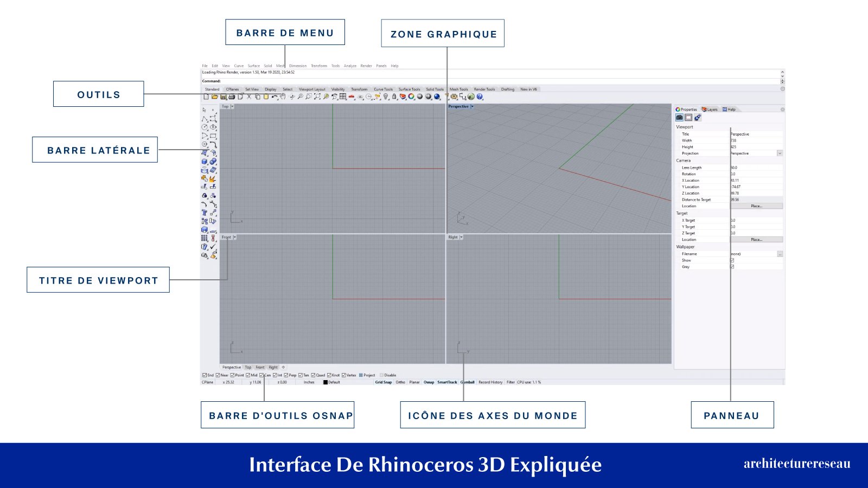
Task: Open the Front viewport title dropdown arrow
Action: [x=235, y=237]
